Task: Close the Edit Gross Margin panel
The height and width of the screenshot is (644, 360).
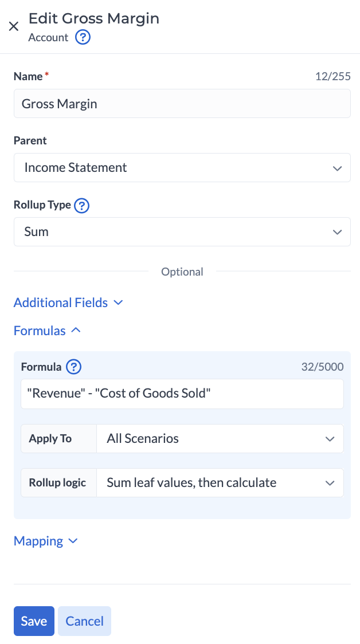Action: [x=14, y=26]
